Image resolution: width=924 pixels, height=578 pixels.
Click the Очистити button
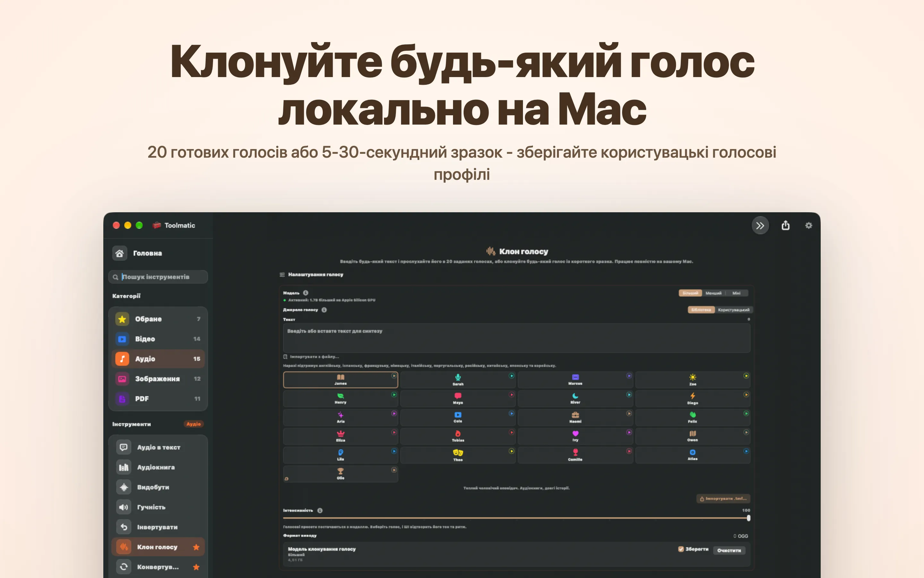coord(729,550)
